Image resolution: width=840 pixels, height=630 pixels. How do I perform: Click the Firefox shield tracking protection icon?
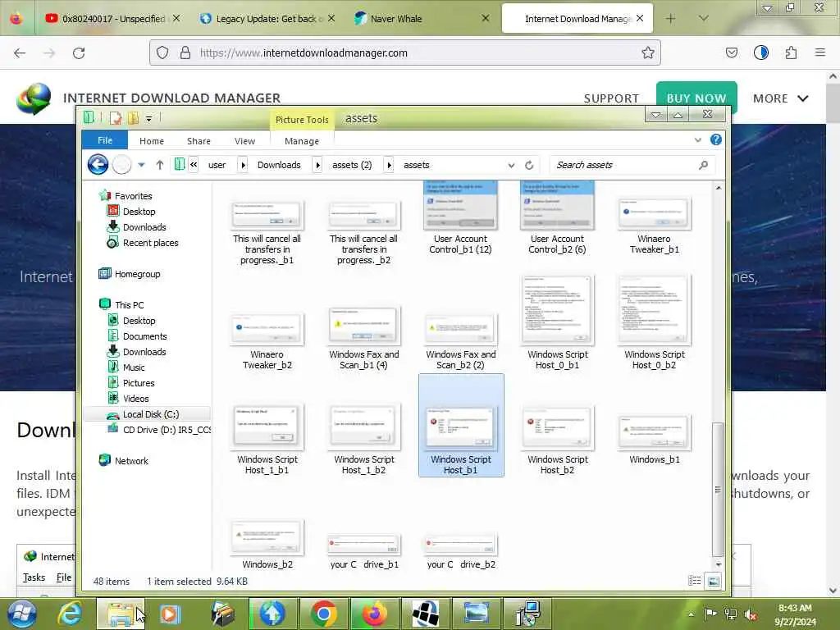click(x=162, y=52)
